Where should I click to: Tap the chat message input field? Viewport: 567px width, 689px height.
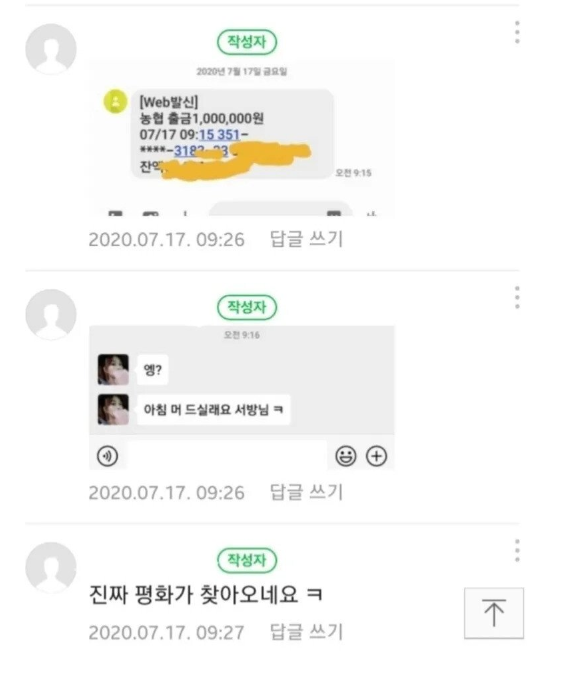pos(226,456)
